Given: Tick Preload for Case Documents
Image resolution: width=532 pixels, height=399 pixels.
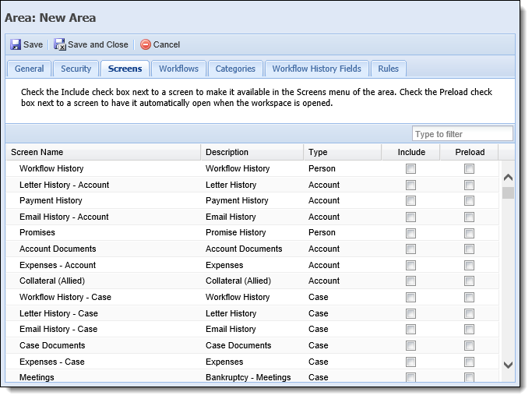Looking at the screenshot, I should tap(469, 346).
